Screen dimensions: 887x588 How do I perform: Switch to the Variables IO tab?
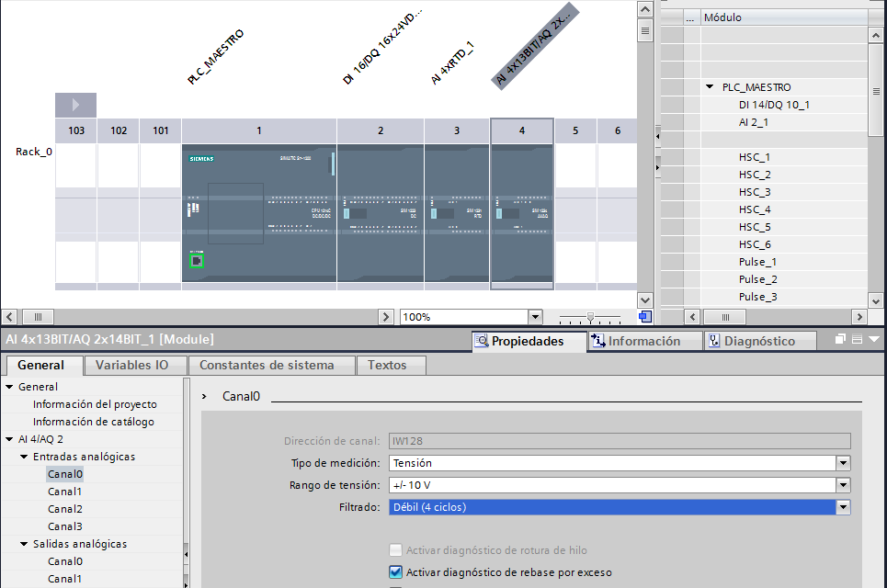(131, 365)
